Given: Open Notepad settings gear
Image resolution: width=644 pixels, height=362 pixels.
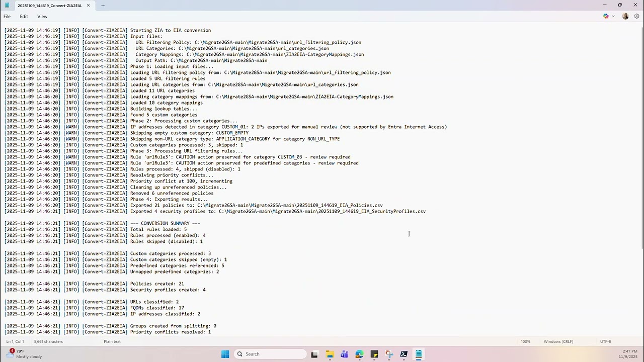Looking at the screenshot, I should point(636,16).
